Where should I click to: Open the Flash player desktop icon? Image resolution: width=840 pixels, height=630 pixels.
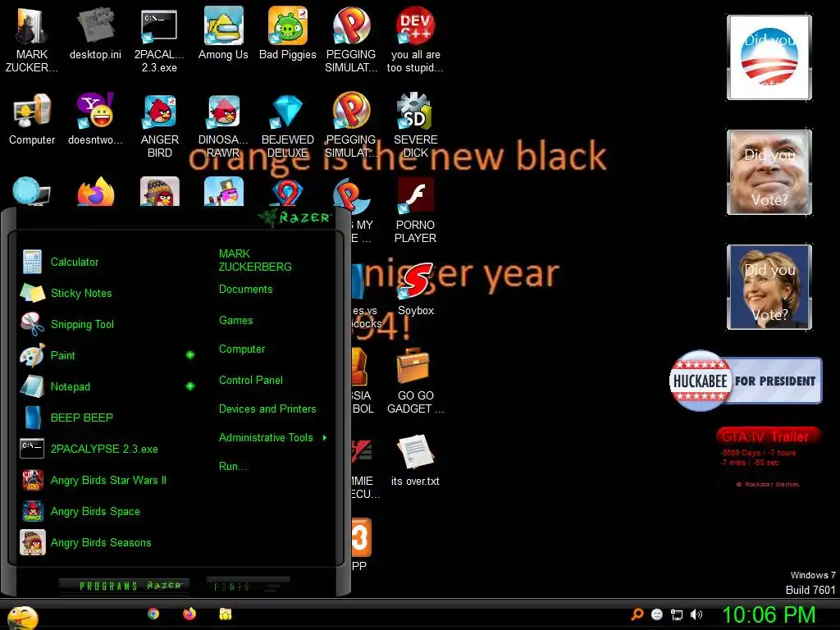(x=415, y=210)
